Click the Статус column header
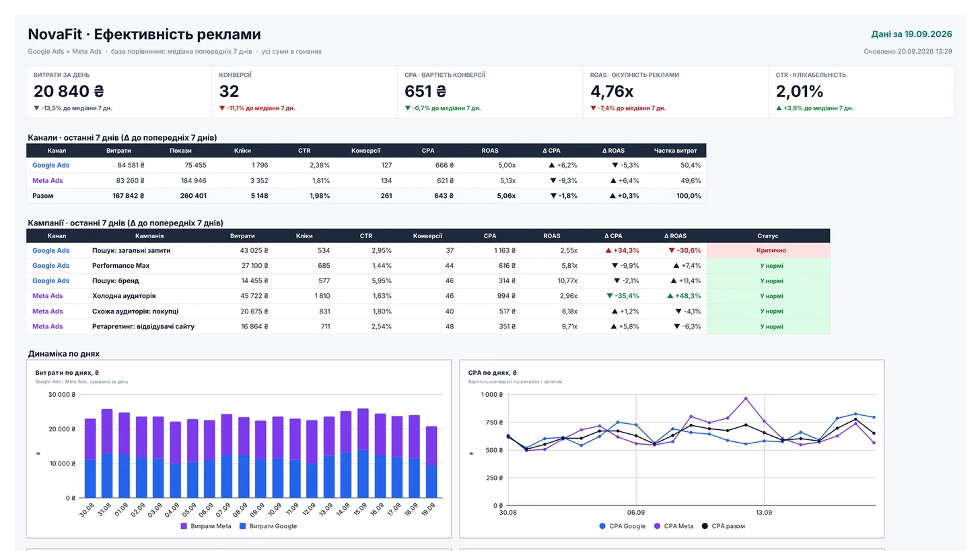Screen dimensions: 980x551 coord(768,236)
